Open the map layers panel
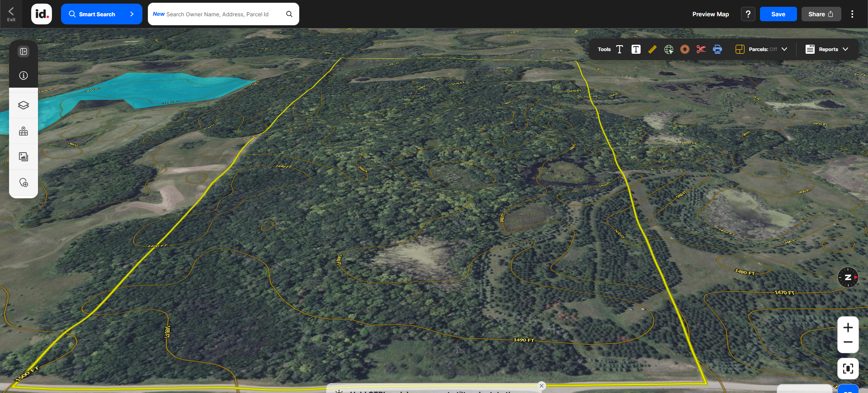Viewport: 868px width, 393px height. pos(24,105)
